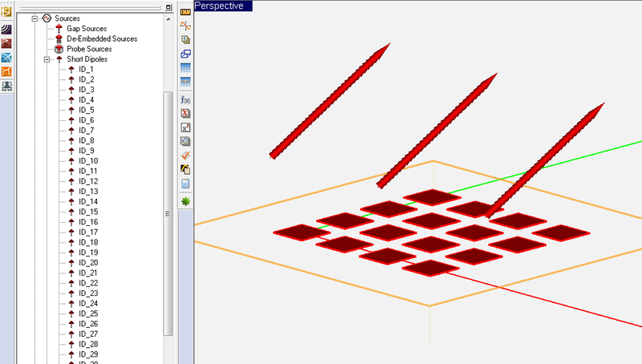Select dipole ID_9 in the tree
The width and height of the screenshot is (642, 364).
click(87, 151)
